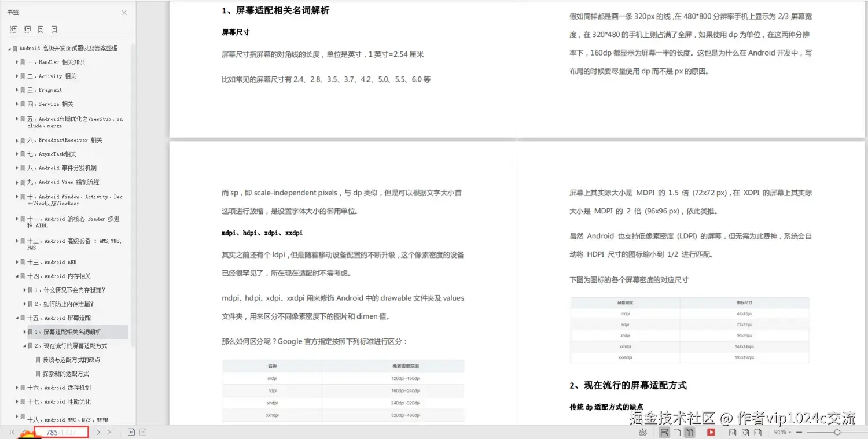868x439 pixels.
Task: Toggle the remove bookmark icon
Action: pos(54,29)
